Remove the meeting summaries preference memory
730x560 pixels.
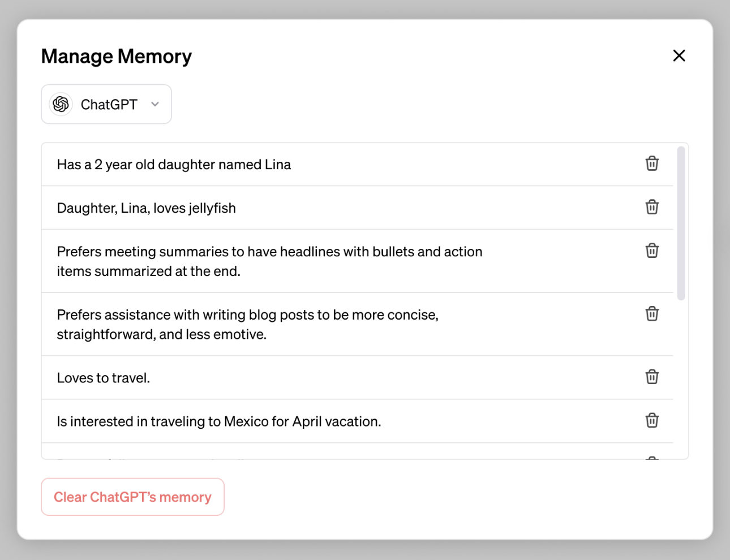[652, 251]
